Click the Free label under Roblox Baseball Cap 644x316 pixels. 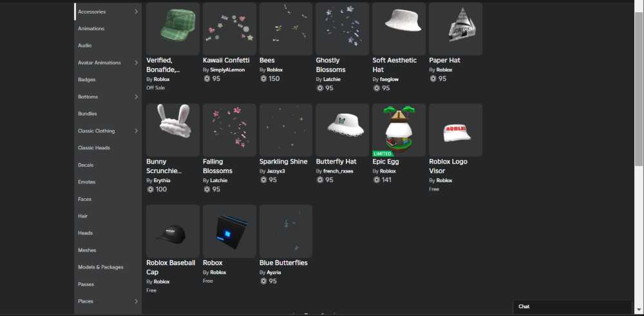click(x=151, y=290)
